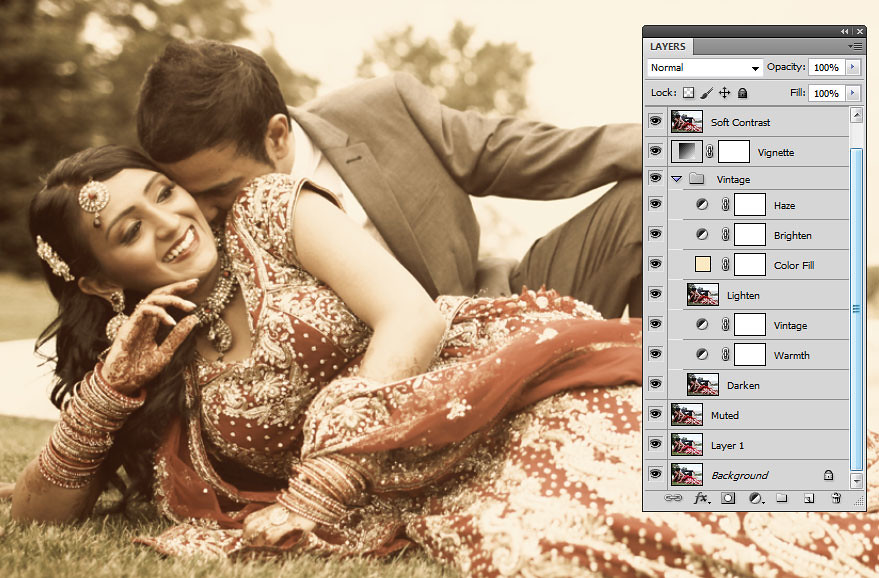Open the blend mode Normal dropdown
Viewport: 879px width, 578px height.
(x=704, y=68)
